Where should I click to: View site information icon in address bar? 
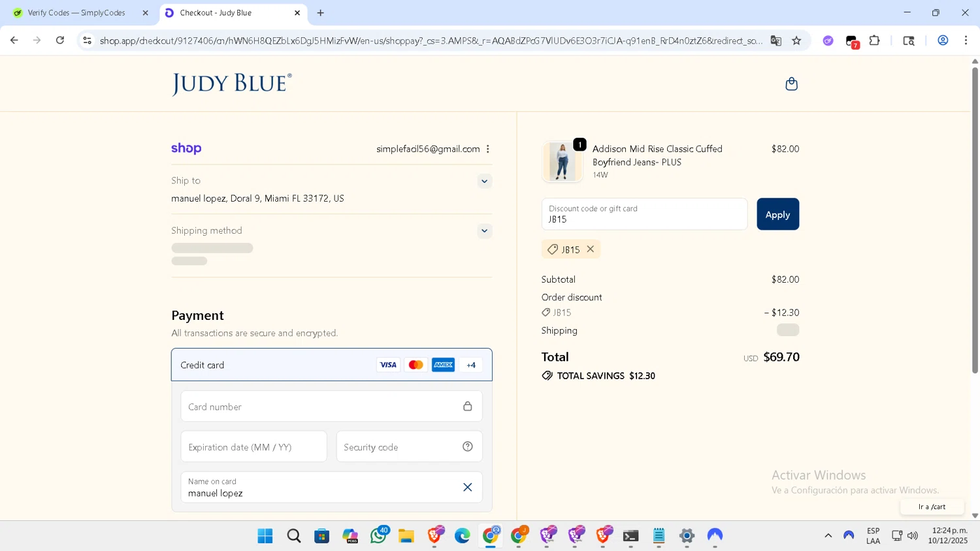point(87,40)
